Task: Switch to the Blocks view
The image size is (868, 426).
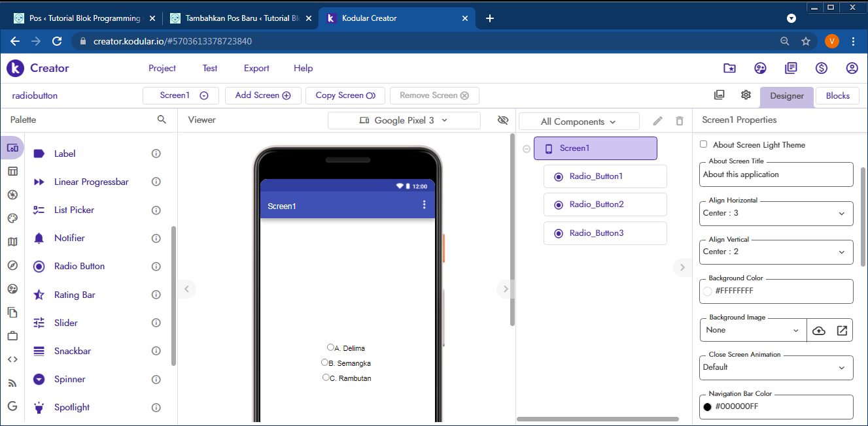Action: (x=837, y=95)
